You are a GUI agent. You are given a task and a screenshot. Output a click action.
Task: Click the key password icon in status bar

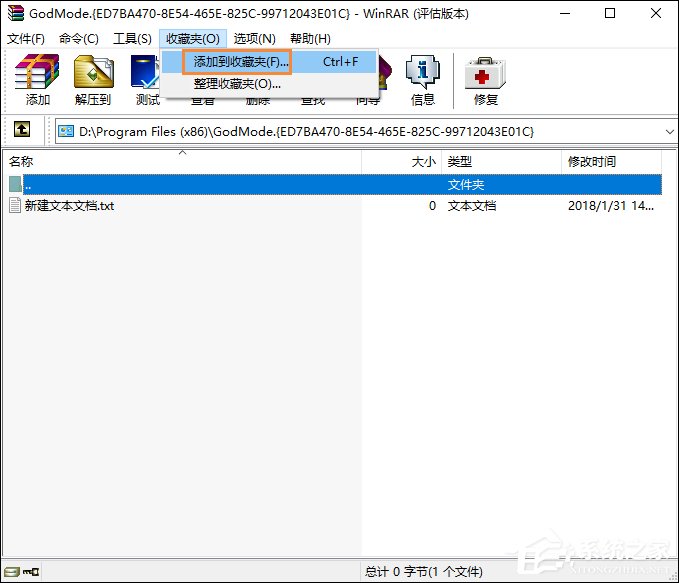click(x=31, y=572)
